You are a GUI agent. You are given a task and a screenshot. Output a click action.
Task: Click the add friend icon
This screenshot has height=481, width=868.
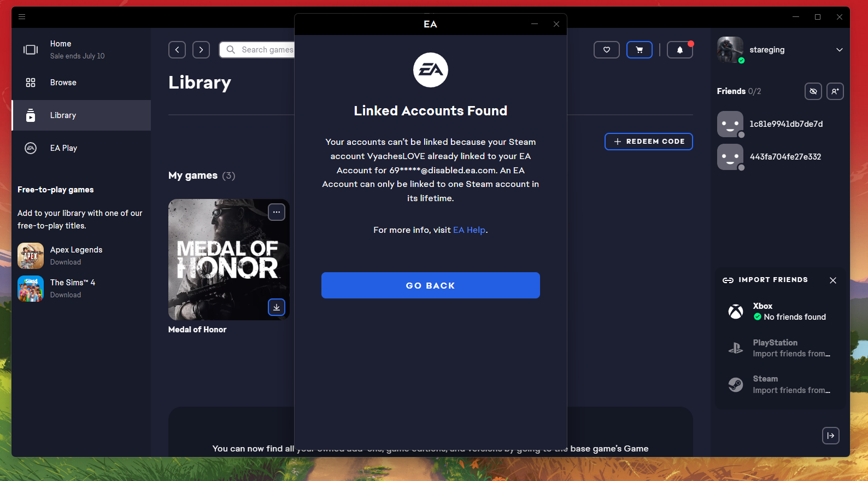click(835, 91)
